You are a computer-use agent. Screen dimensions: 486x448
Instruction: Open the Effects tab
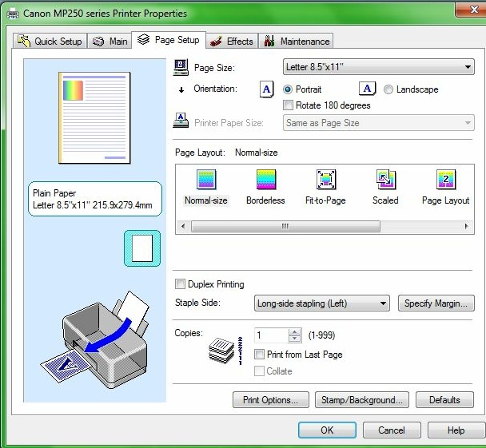232,42
